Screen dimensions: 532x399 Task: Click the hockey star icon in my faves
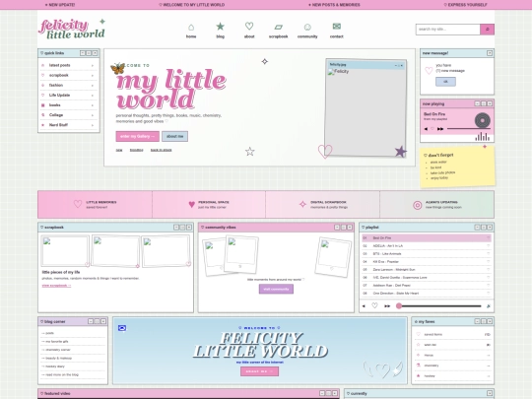tap(419, 376)
